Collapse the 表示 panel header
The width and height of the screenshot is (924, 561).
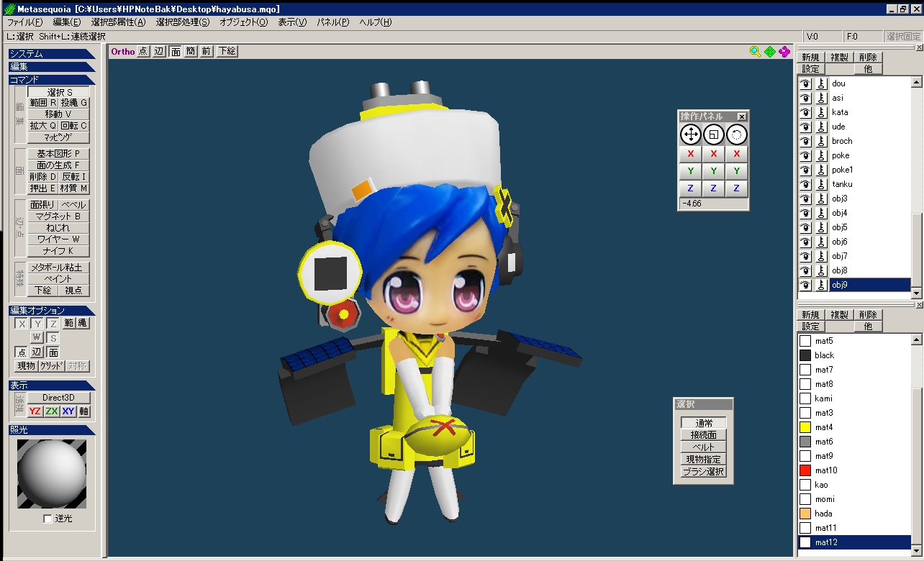[52, 386]
